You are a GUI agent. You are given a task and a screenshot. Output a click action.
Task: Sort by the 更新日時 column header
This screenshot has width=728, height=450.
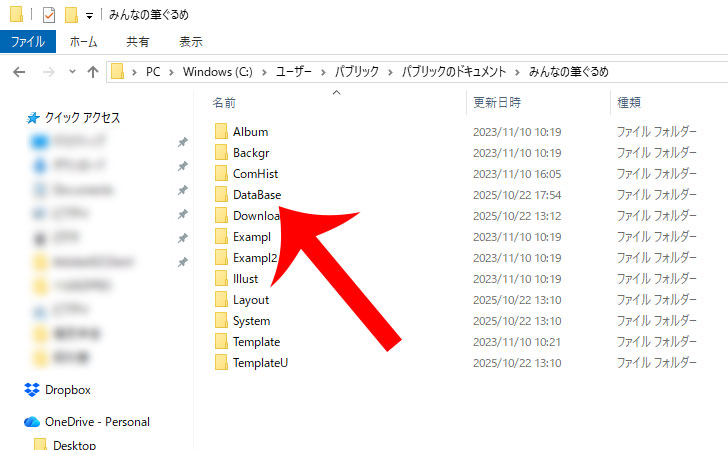pos(497,102)
